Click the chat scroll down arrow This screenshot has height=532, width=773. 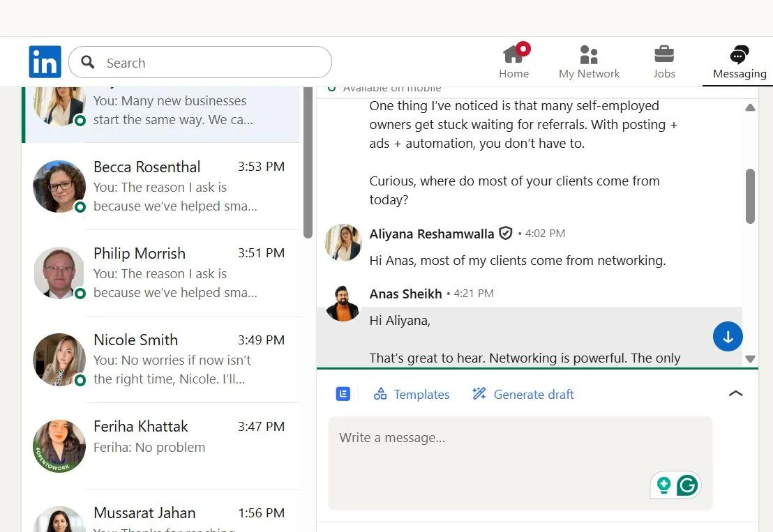pos(750,358)
